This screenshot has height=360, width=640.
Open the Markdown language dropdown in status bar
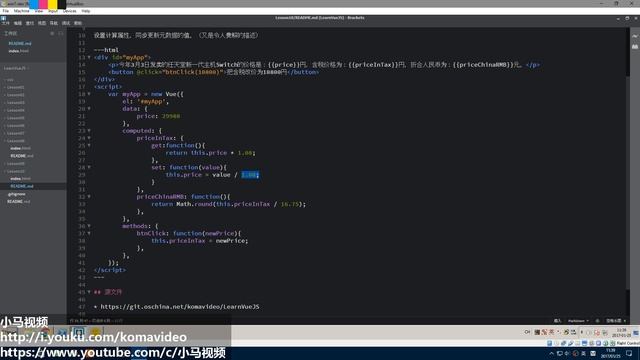(x=578, y=321)
